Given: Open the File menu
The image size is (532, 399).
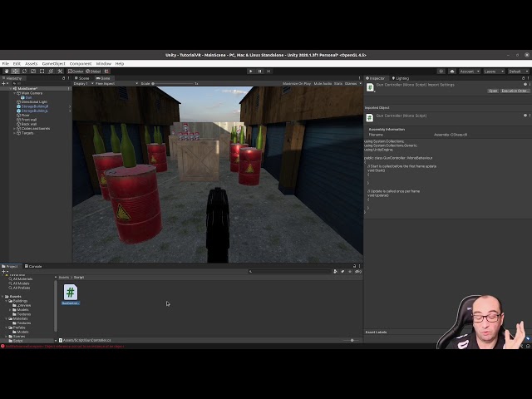Looking at the screenshot, I should click(x=6, y=63).
